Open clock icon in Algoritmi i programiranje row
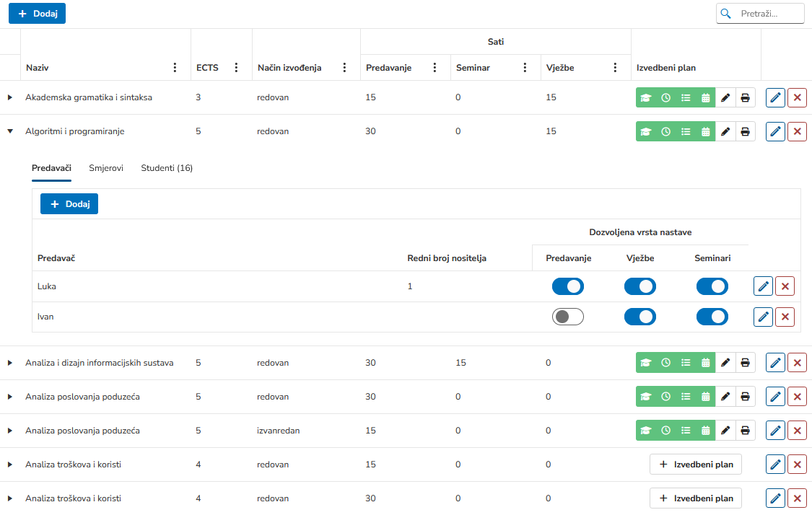Viewport: 812px width, 515px height. 666,131
